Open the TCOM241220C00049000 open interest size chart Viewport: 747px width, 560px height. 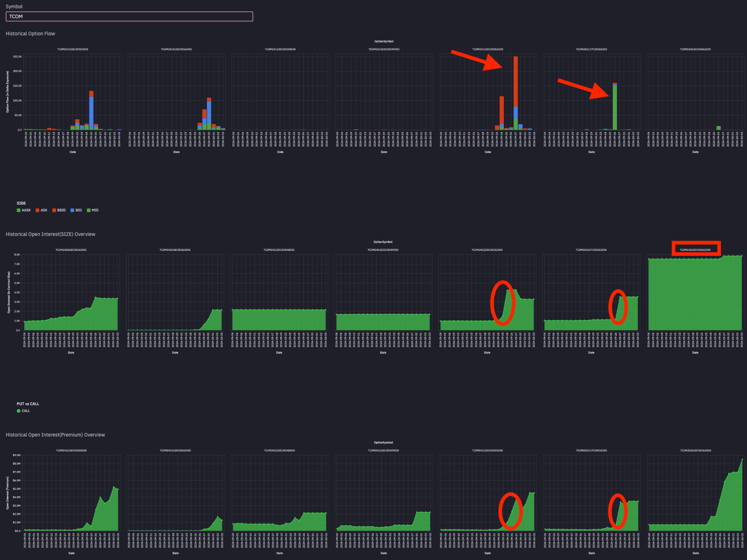pyautogui.click(x=383, y=293)
